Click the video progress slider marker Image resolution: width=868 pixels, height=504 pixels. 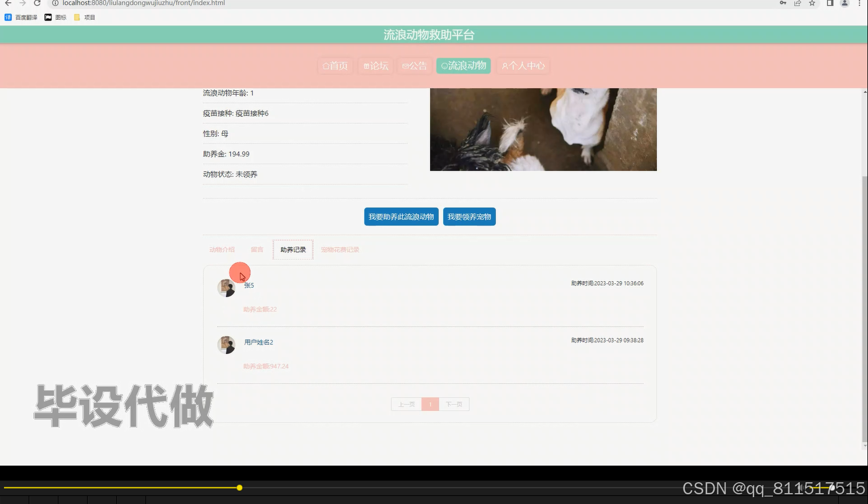pos(239,487)
